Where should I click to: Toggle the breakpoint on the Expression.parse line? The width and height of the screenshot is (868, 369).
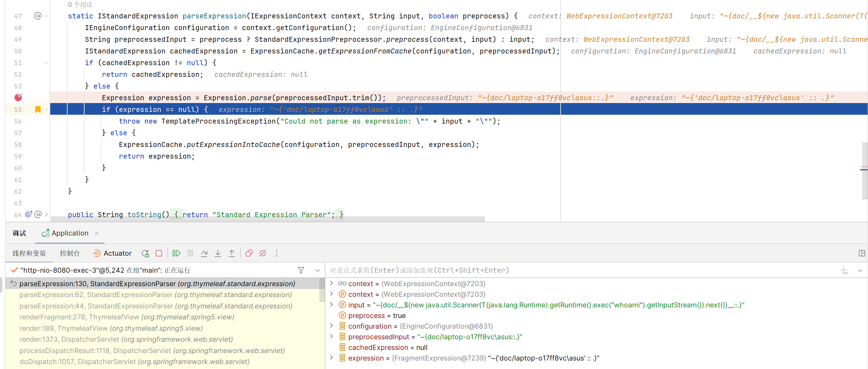pos(18,97)
